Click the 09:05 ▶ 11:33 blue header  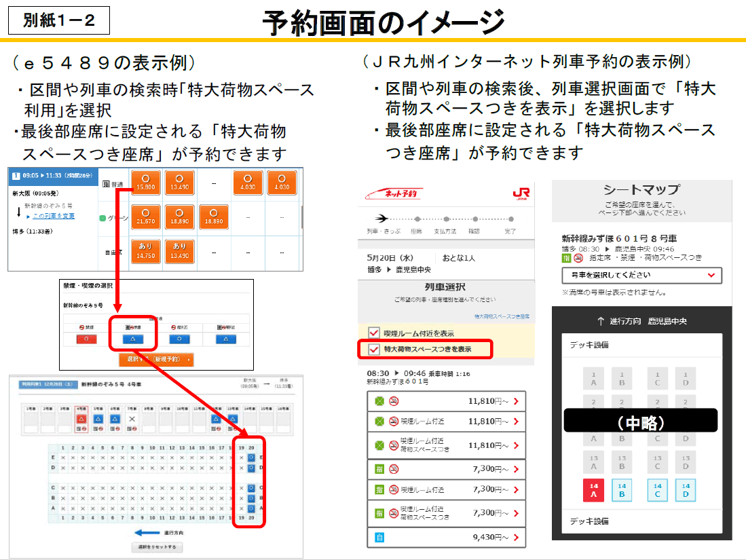53,176
